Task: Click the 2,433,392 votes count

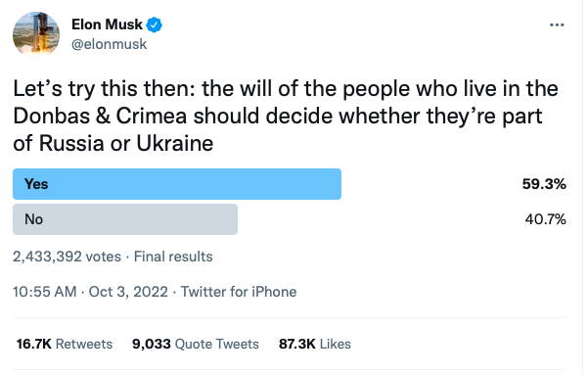Action: [x=68, y=257]
